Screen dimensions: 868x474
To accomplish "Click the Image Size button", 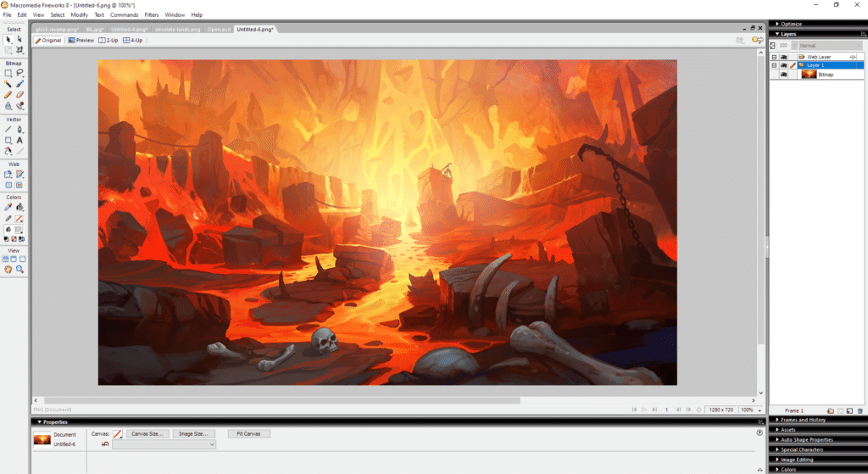I will point(193,433).
